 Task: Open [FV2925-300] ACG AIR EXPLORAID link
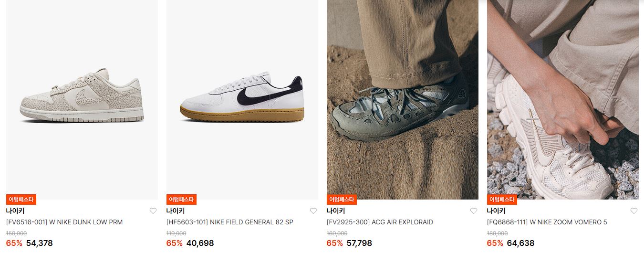tap(380, 222)
